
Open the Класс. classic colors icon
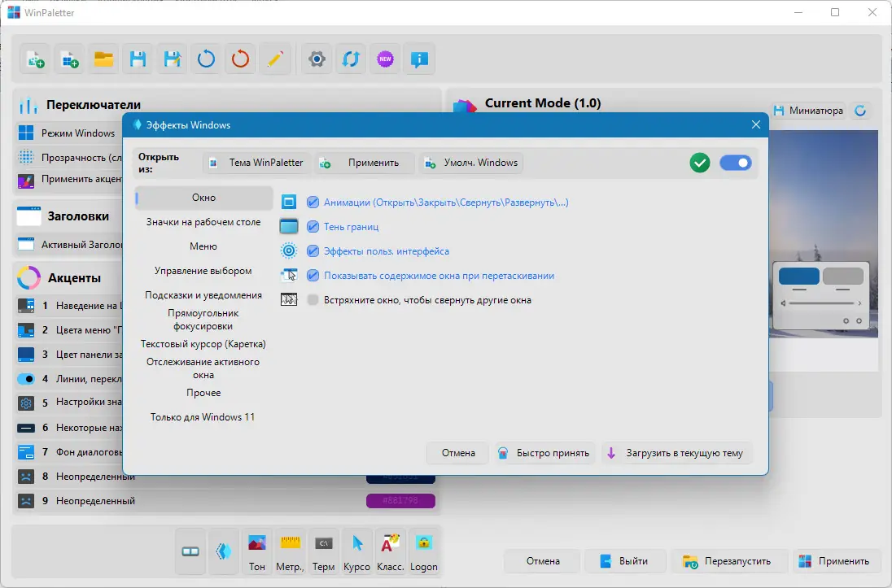pyautogui.click(x=391, y=551)
